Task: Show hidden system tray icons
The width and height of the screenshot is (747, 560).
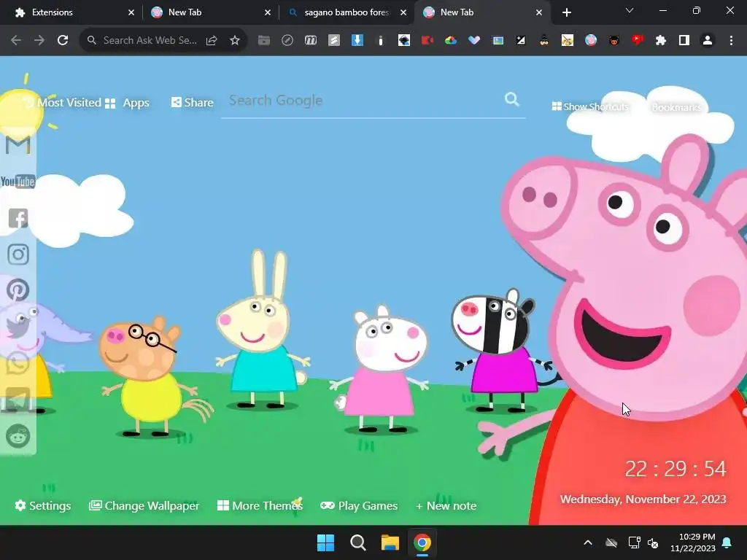Action: pyautogui.click(x=588, y=542)
